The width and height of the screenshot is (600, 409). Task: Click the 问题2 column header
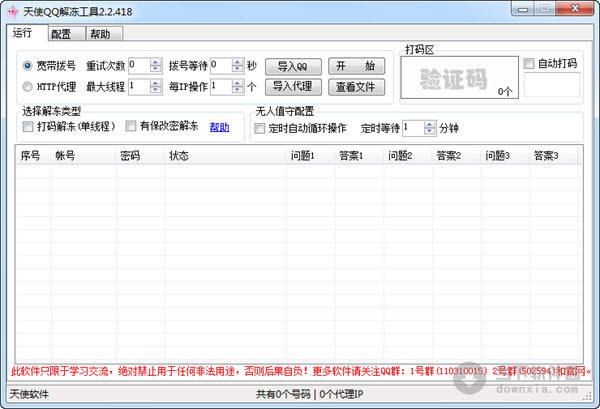coord(408,156)
